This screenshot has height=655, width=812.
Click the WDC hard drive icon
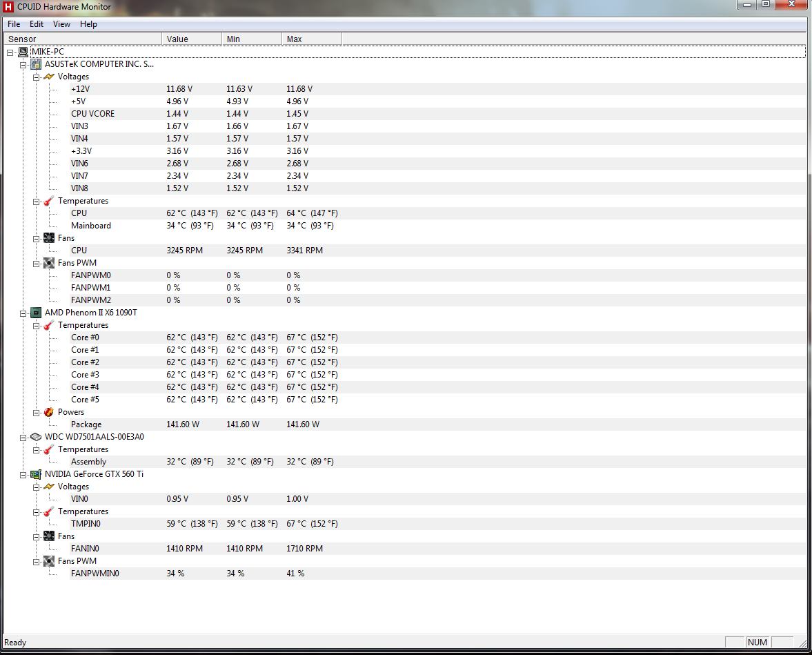pyautogui.click(x=36, y=437)
